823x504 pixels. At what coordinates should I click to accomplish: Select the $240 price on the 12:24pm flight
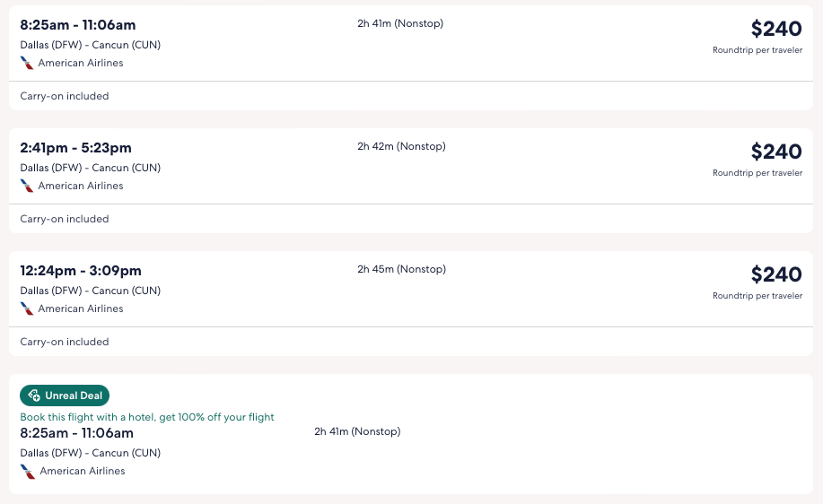coord(775,274)
